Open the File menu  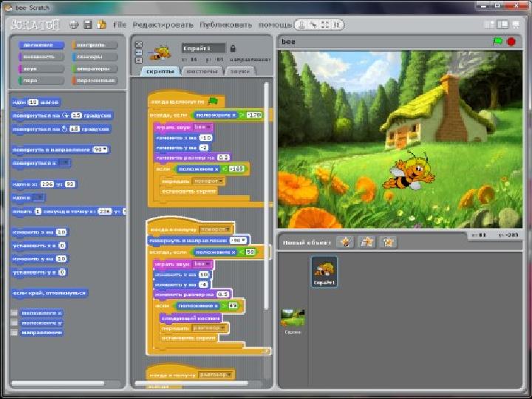(120, 25)
